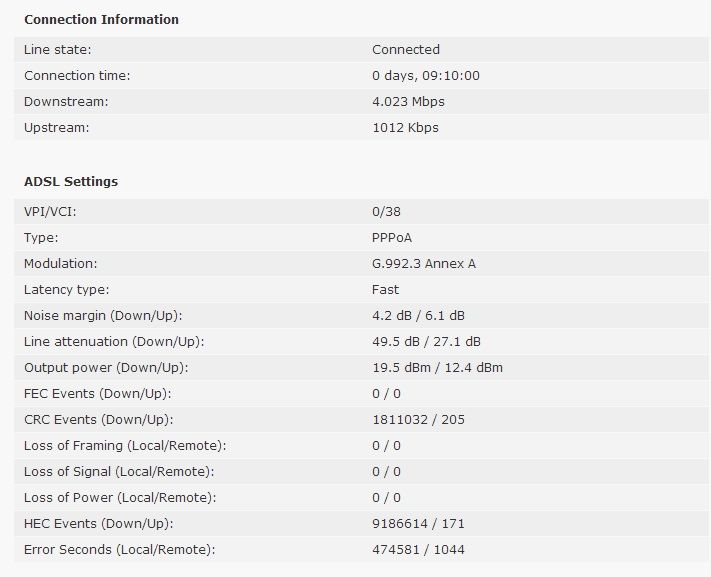Click the Connection Information heading
Viewport: 711px width, 577px height.
point(101,20)
